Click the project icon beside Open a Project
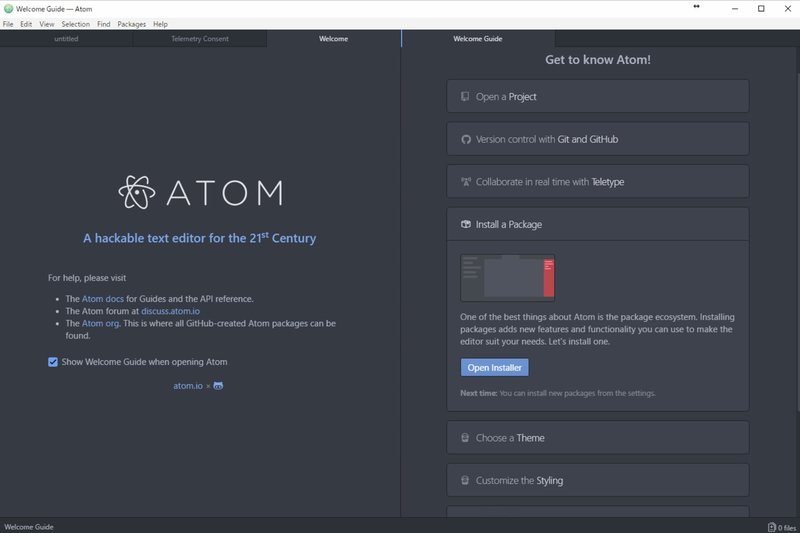 tap(465, 97)
